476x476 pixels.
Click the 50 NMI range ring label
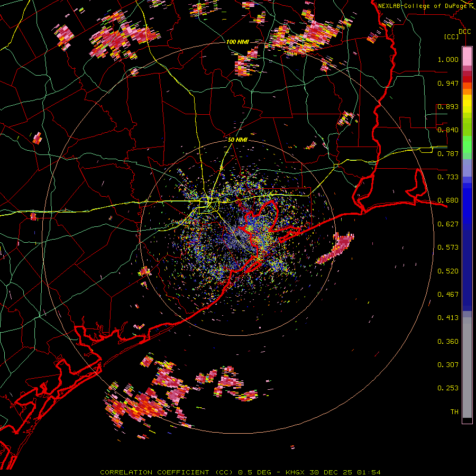coord(237,140)
